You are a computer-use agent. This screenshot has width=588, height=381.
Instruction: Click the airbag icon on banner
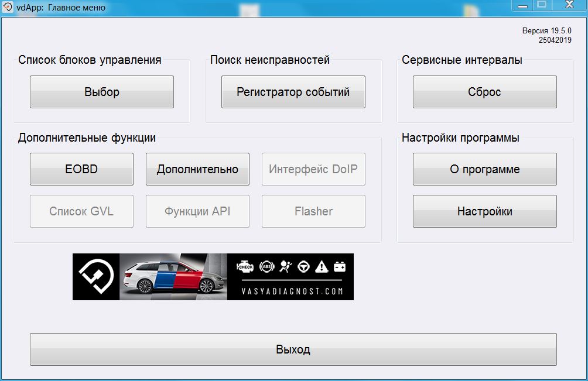(286, 267)
